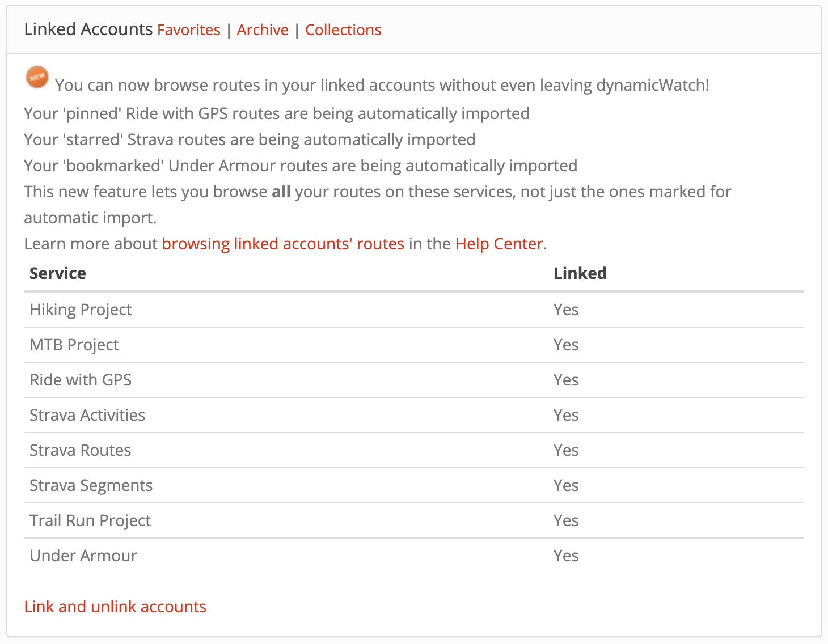Viewport: 828px width, 644px height.
Task: Open browsing linked accounts' routes link
Action: 283,244
